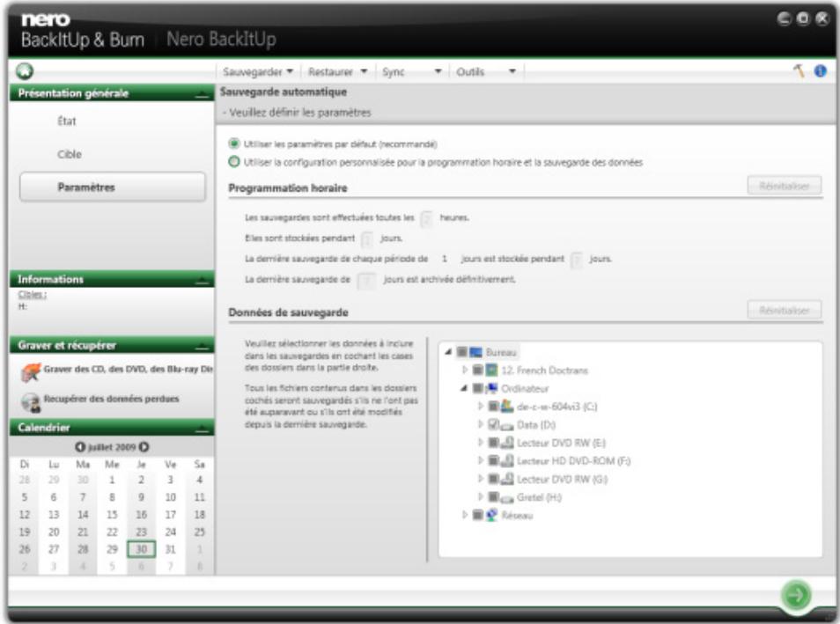
Task: Click the Cibles link in Informations
Action: tap(33, 295)
